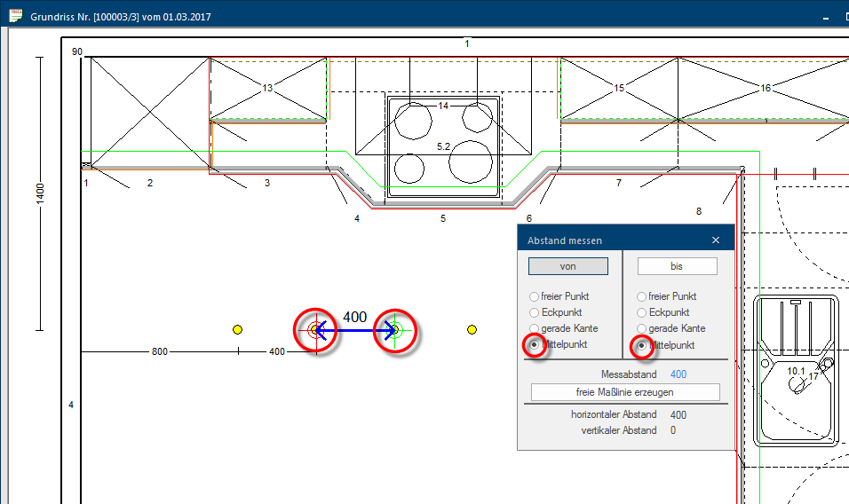
Task: Click the green measurement end point
Action: point(396,331)
